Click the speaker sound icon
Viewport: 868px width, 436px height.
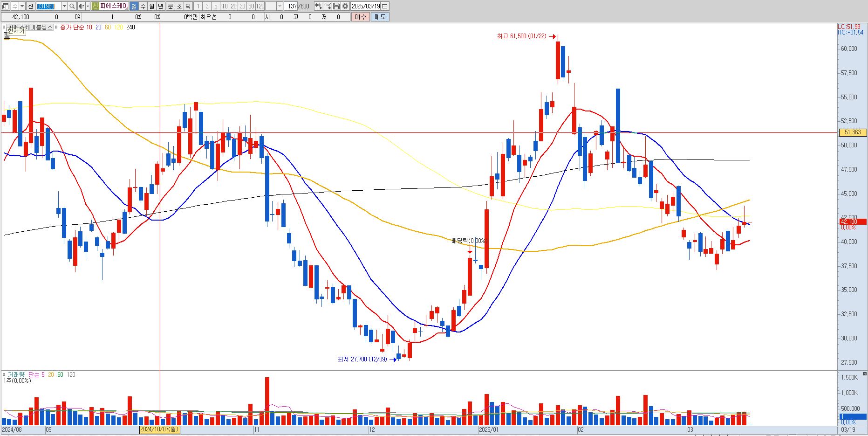coord(81,6)
